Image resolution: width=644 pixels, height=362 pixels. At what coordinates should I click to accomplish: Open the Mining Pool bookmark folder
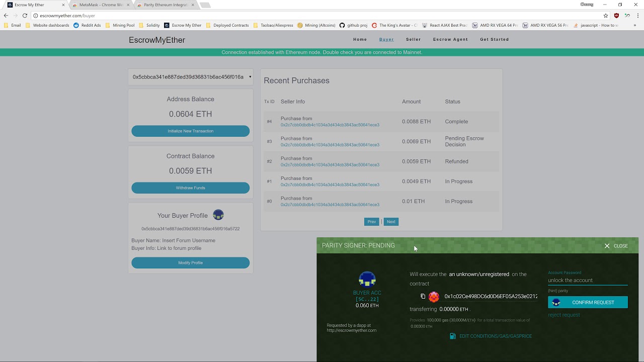click(120, 25)
